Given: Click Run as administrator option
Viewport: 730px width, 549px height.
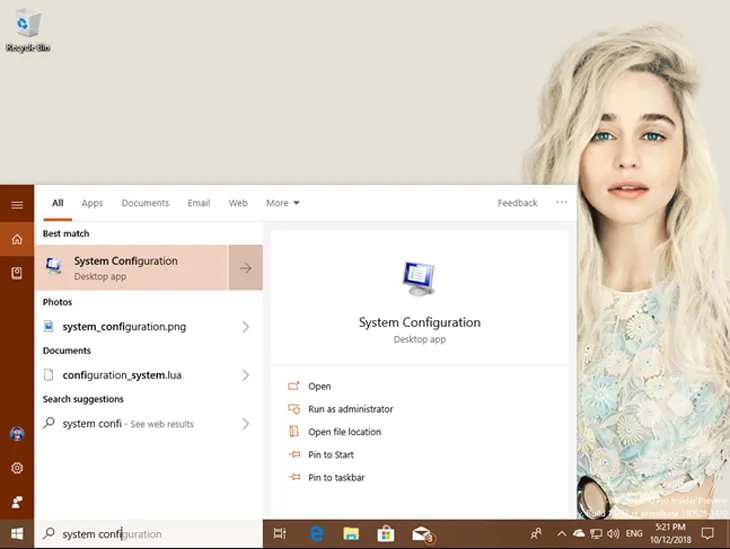Looking at the screenshot, I should click(350, 409).
